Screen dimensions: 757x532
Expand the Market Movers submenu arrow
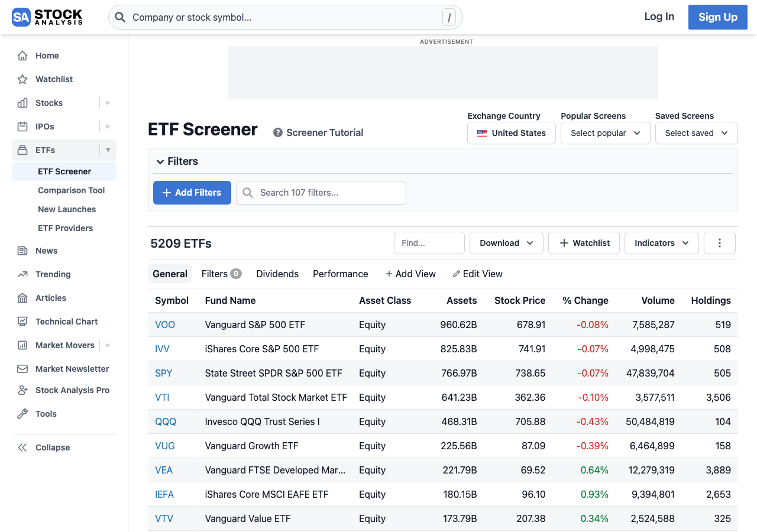click(108, 345)
